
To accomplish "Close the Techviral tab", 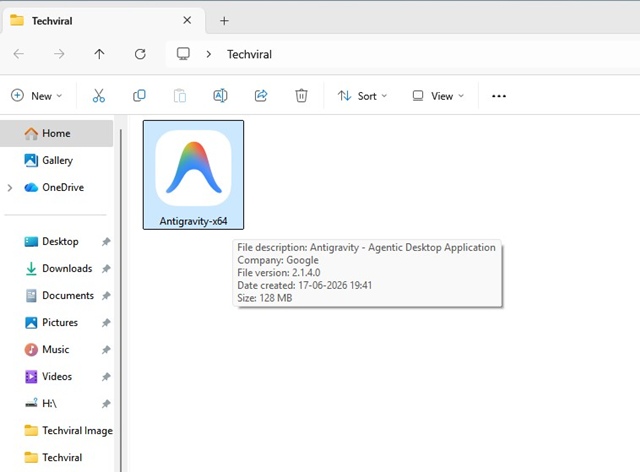I will 187,20.
